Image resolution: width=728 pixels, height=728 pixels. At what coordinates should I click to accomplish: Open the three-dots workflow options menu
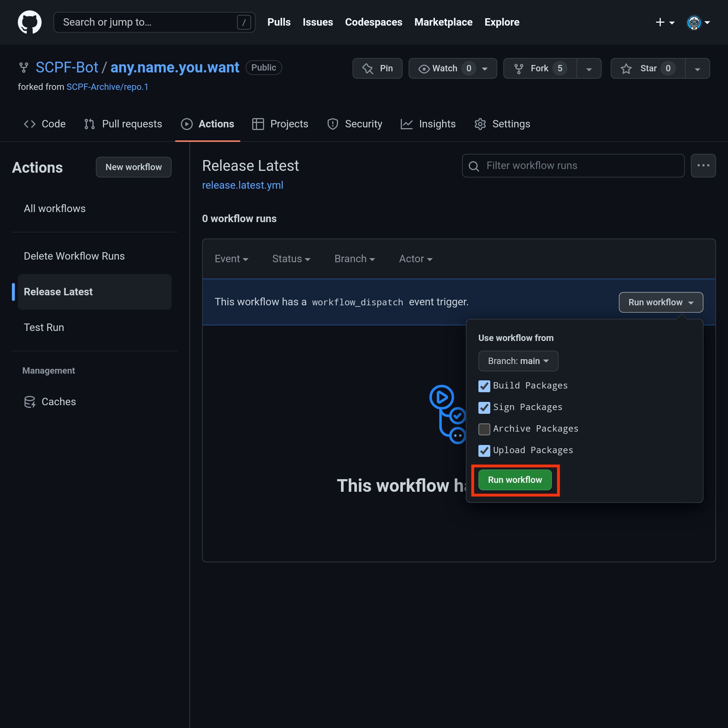(x=703, y=165)
